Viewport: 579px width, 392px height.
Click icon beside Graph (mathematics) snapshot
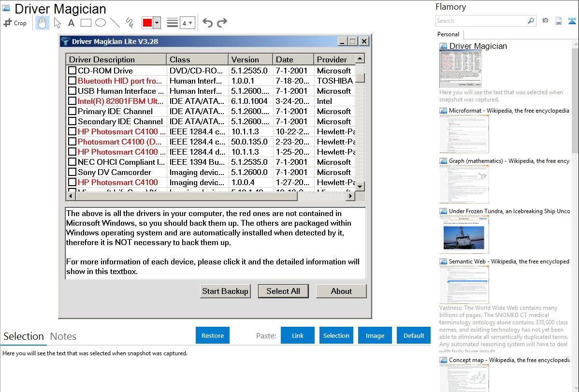443,161
